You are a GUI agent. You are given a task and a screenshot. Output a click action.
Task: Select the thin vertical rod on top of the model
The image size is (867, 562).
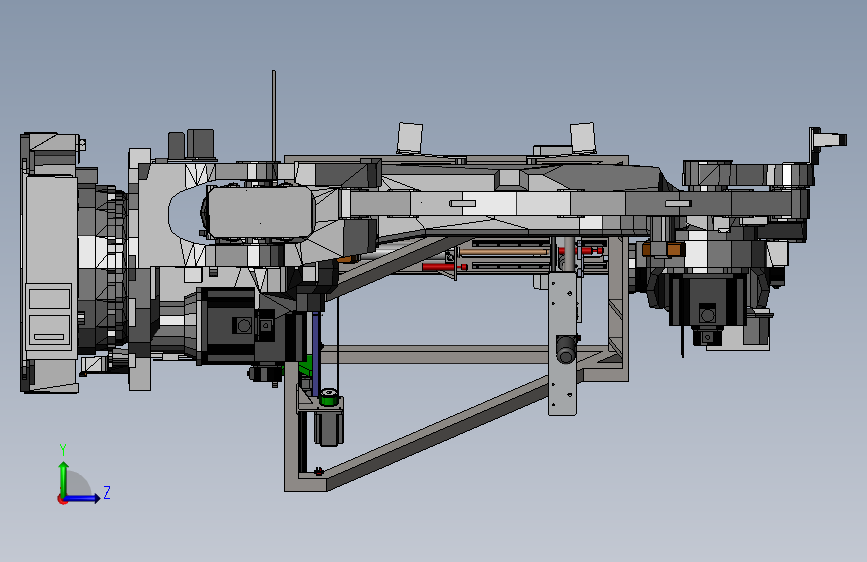tap(274, 116)
